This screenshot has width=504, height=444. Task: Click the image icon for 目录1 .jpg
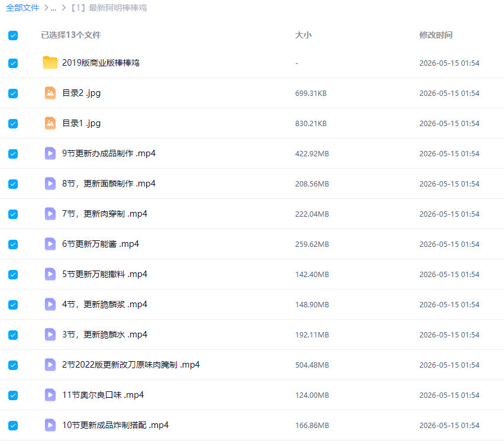coord(50,123)
